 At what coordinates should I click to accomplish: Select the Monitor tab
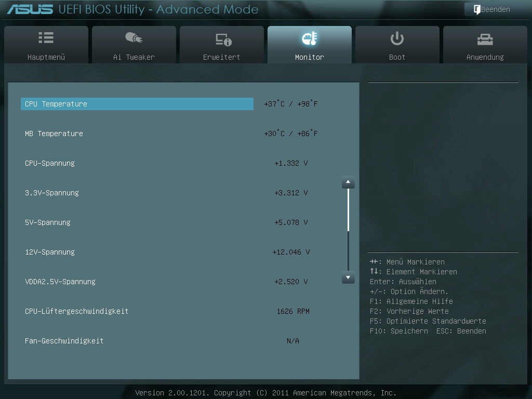click(310, 45)
